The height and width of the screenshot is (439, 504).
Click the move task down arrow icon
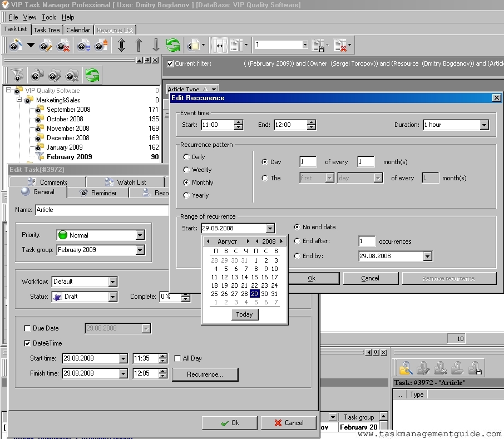point(156,45)
